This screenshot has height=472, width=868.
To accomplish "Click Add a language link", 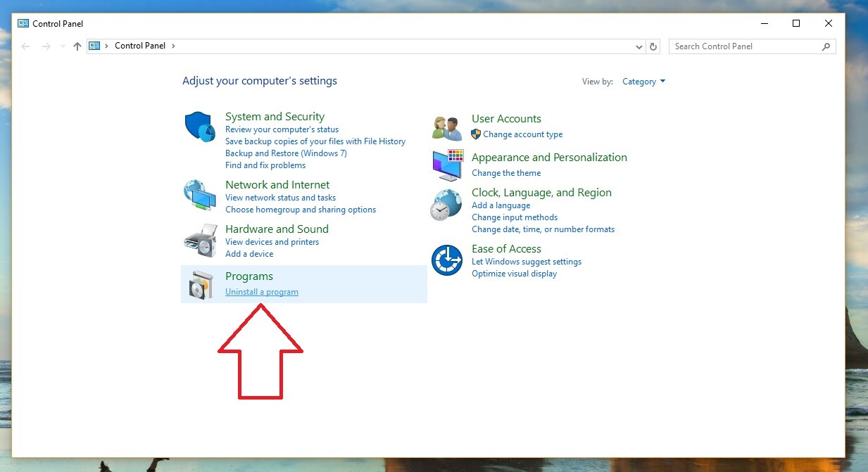I will click(501, 205).
